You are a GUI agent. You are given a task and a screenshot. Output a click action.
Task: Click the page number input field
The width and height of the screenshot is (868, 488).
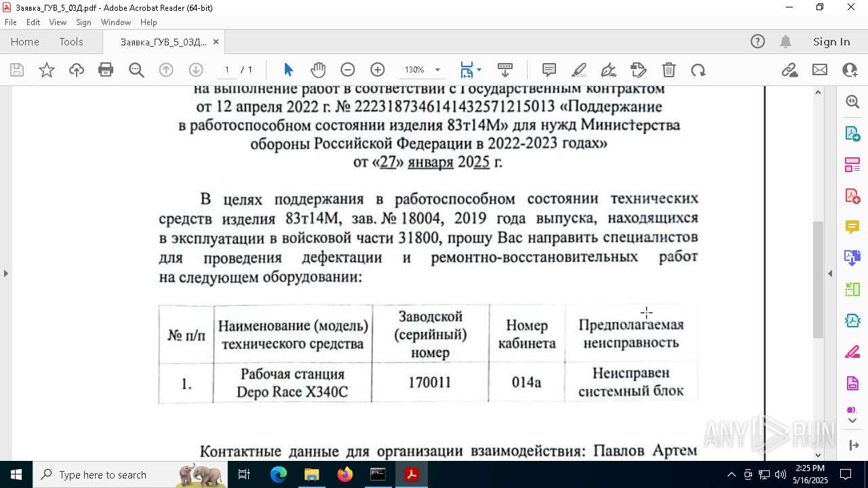click(x=226, y=70)
